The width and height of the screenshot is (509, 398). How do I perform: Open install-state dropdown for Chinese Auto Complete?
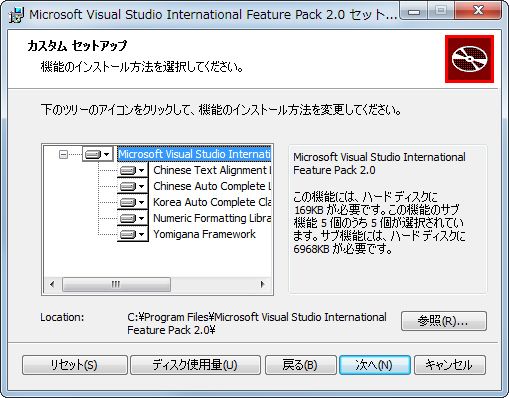(x=133, y=186)
